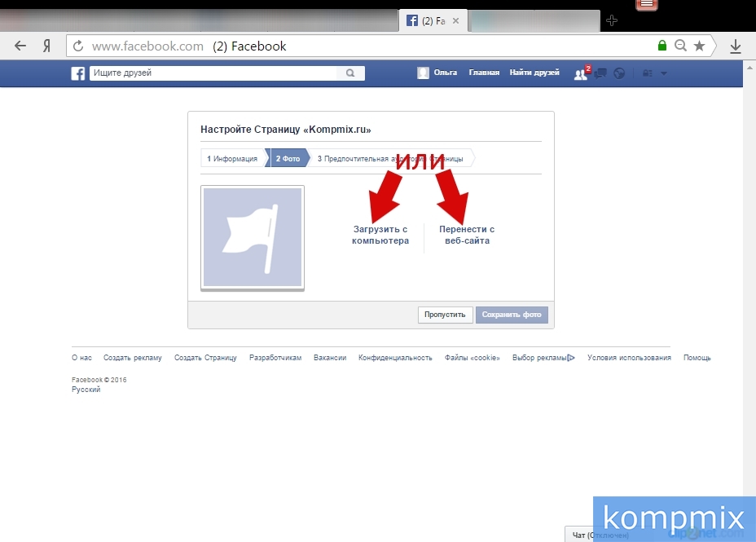Screen dimensions: 756x542
Task: Open a new browser tab with the plus
Action: tap(611, 20)
